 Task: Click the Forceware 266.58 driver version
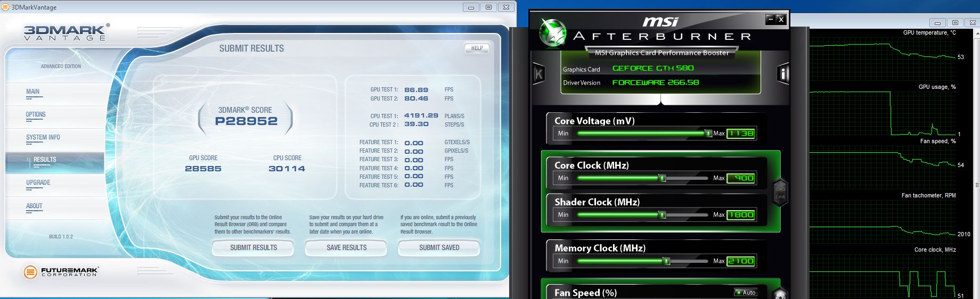pyautogui.click(x=656, y=82)
